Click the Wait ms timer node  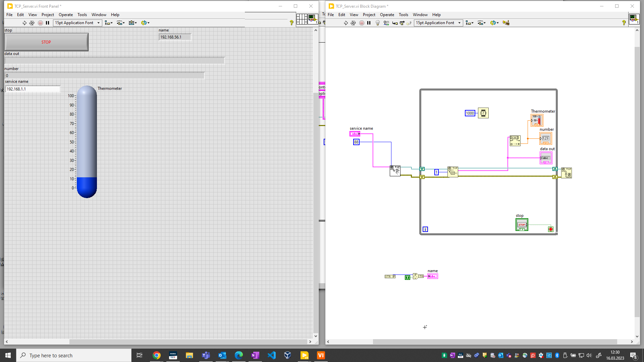click(x=483, y=113)
